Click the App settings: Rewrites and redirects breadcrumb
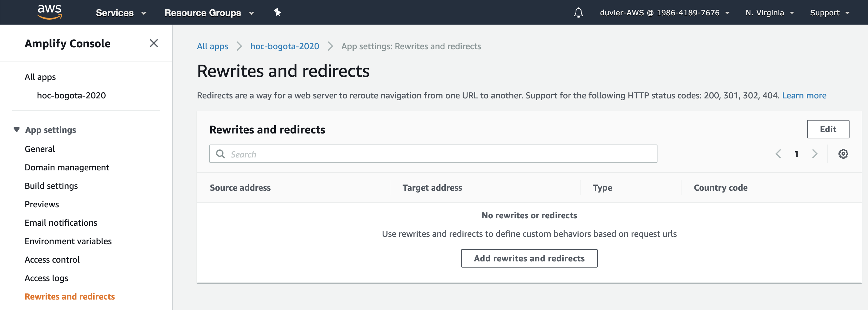The height and width of the screenshot is (310, 868). (x=411, y=46)
